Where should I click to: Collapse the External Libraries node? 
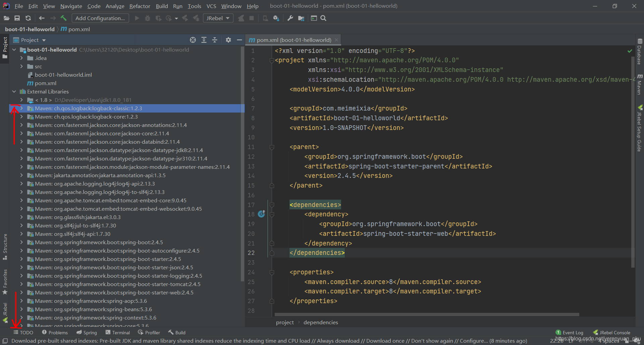click(x=14, y=91)
